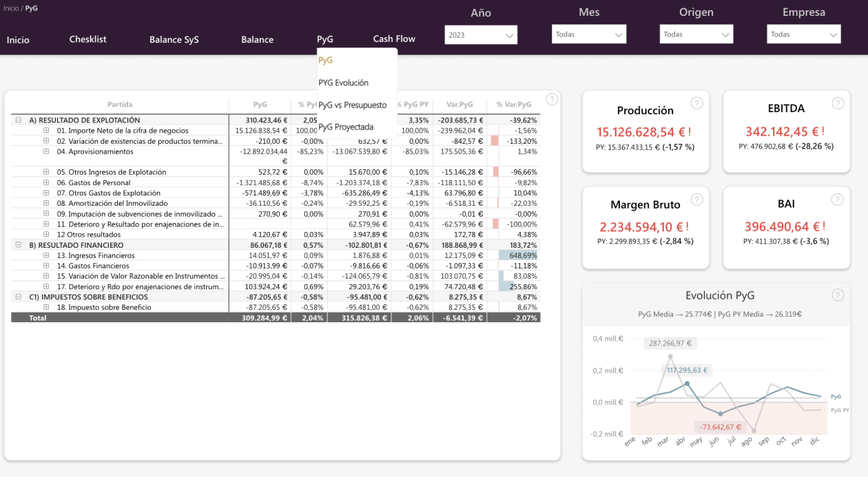Image resolution: width=868 pixels, height=477 pixels.
Task: Open help icon on Producción card
Action: click(696, 103)
